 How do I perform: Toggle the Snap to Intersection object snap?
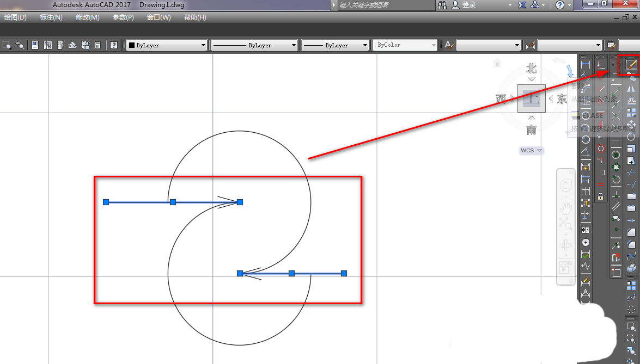pos(616,116)
